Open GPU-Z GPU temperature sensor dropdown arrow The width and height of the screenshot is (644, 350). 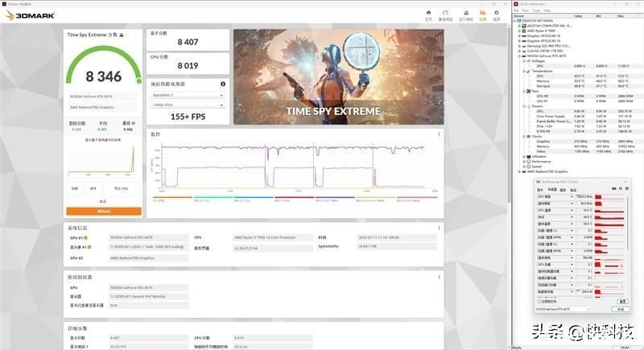click(572, 211)
